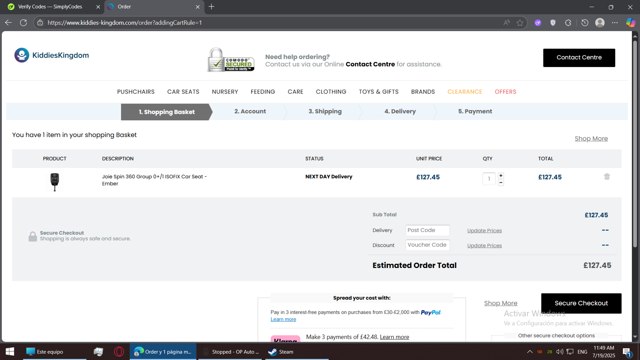Open the CLOTHING menu

pos(331,92)
